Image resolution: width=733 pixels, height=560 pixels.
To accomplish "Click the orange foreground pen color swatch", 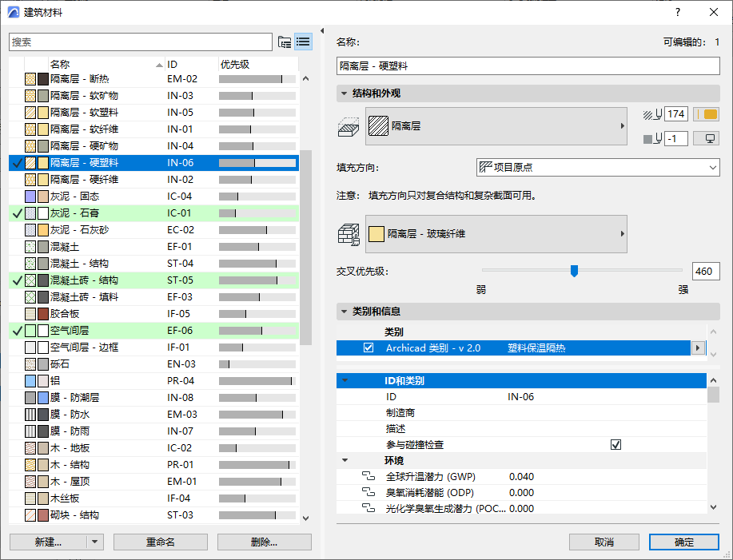I will click(x=706, y=114).
